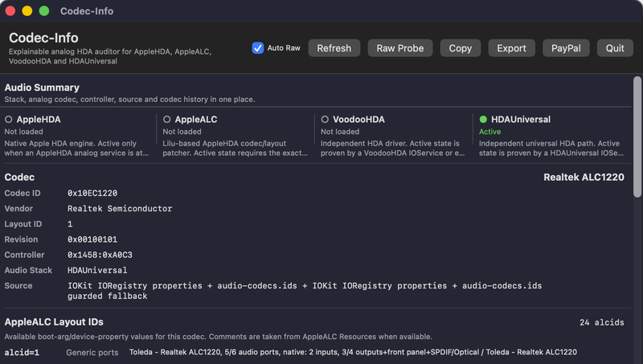643x364 pixels.
Task: Click the Realtek ALC1220 codec name
Action: pyautogui.click(x=584, y=177)
